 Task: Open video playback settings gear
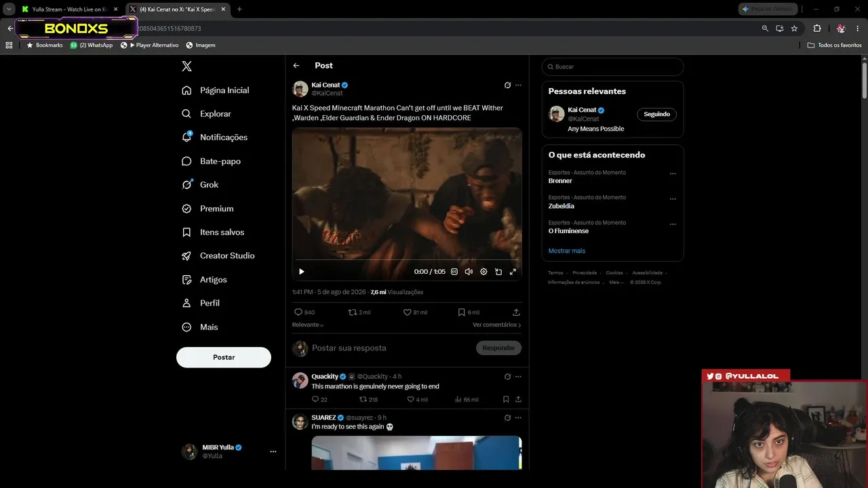(x=484, y=272)
